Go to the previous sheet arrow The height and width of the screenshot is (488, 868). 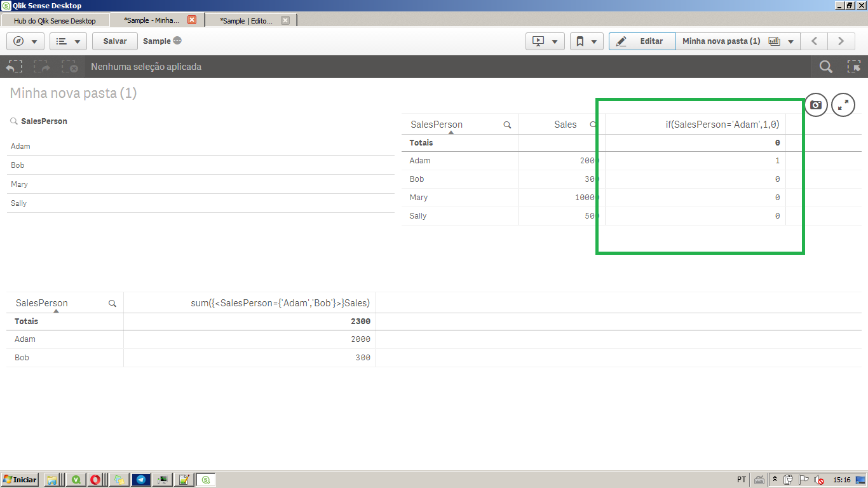(814, 41)
